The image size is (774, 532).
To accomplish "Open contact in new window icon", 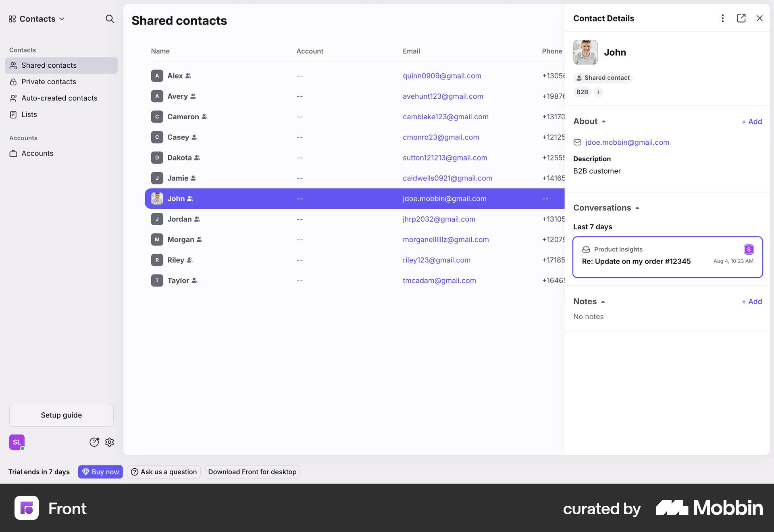I will pos(741,18).
